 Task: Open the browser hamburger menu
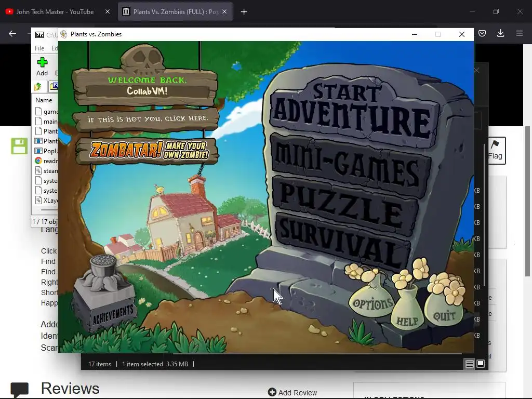point(520,33)
